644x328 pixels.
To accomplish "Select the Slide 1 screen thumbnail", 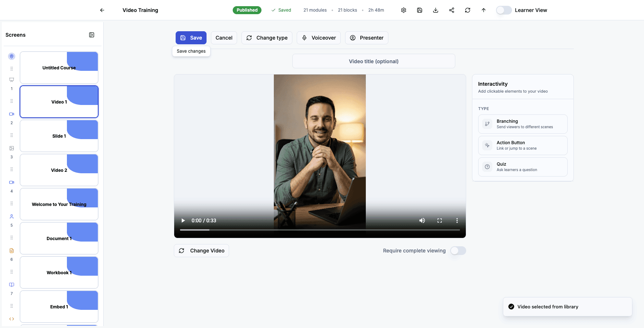I will point(59,135).
